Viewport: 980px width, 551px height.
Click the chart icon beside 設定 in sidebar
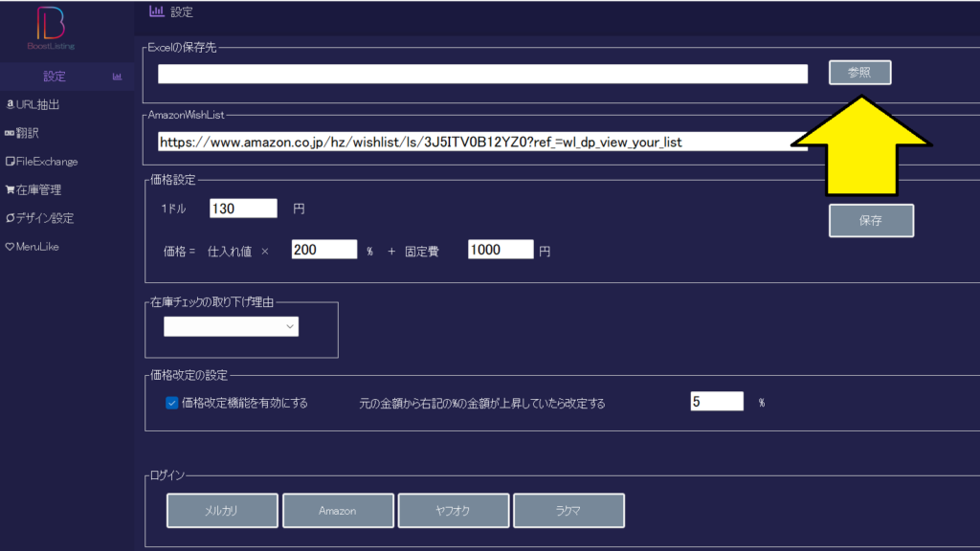(x=117, y=77)
